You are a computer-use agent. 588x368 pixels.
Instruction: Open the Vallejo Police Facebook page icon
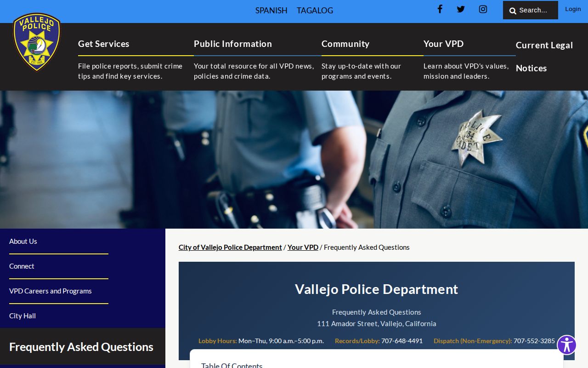440,9
